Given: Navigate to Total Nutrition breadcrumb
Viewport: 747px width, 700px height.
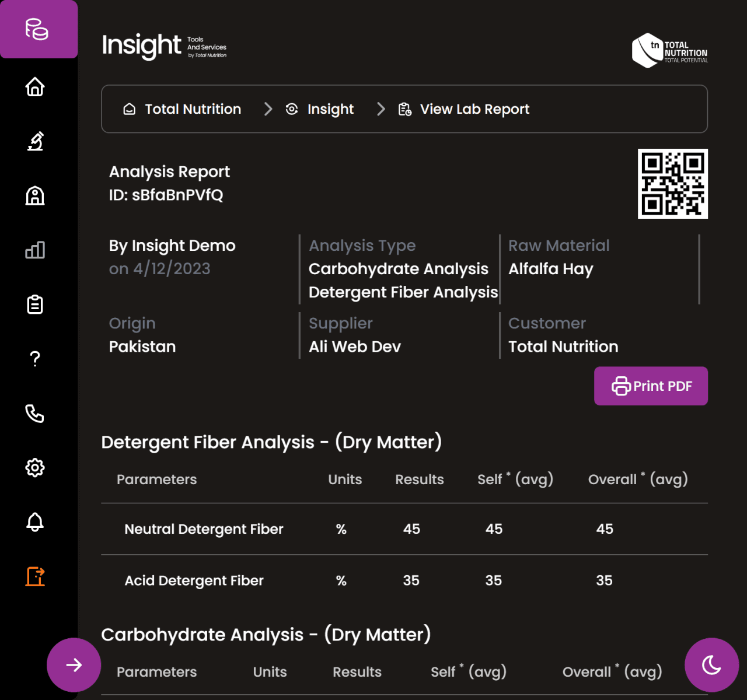Looking at the screenshot, I should [x=192, y=109].
